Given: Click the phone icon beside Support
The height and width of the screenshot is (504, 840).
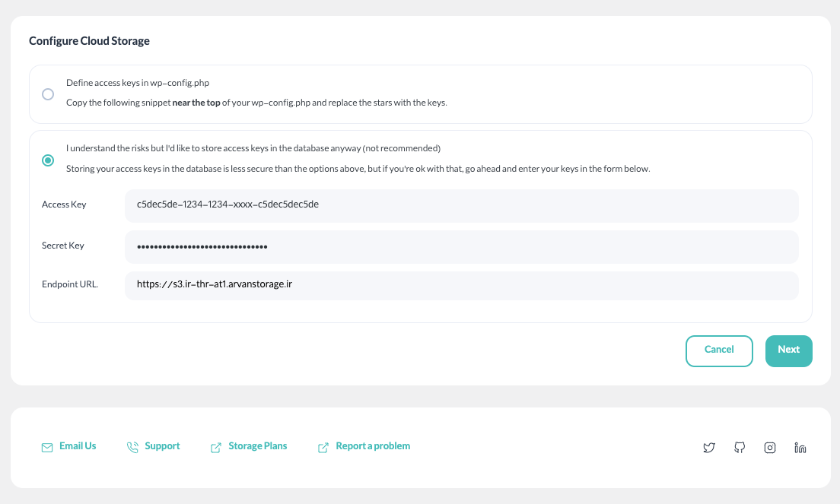Looking at the screenshot, I should click(x=132, y=447).
